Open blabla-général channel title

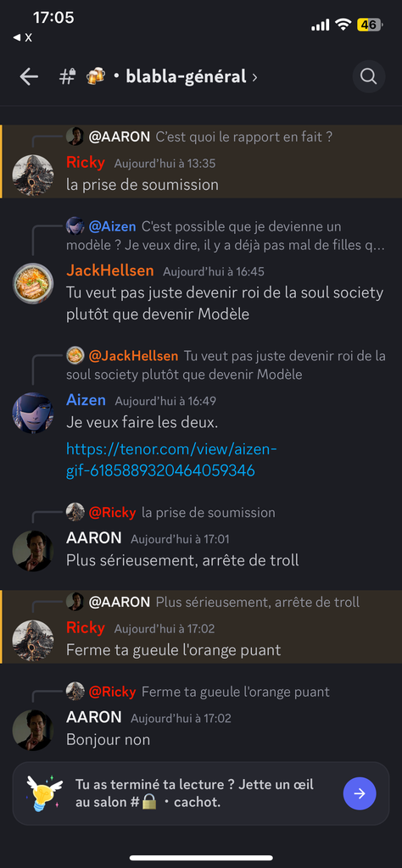pos(186,76)
